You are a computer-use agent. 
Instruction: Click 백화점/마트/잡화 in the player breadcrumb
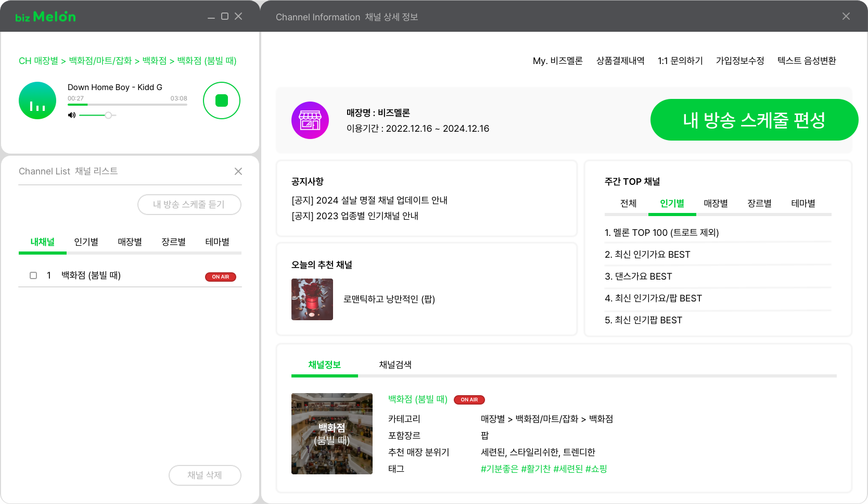[100, 61]
